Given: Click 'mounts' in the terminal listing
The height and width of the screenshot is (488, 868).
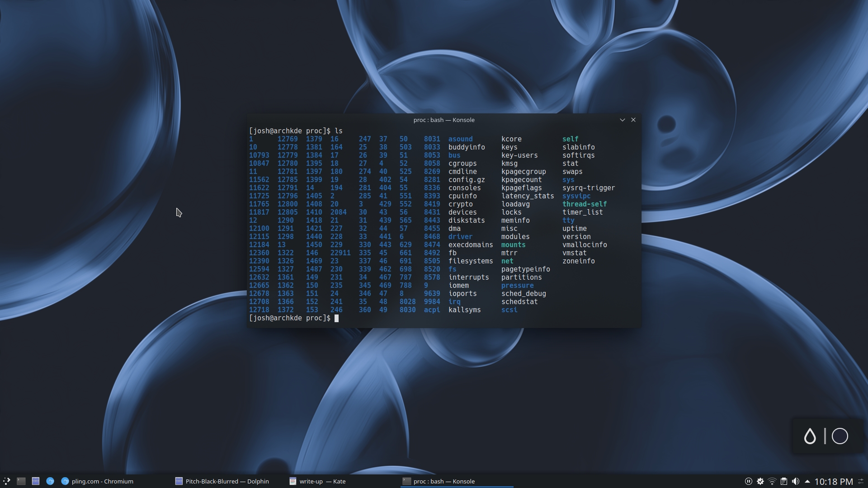Looking at the screenshot, I should point(513,245).
